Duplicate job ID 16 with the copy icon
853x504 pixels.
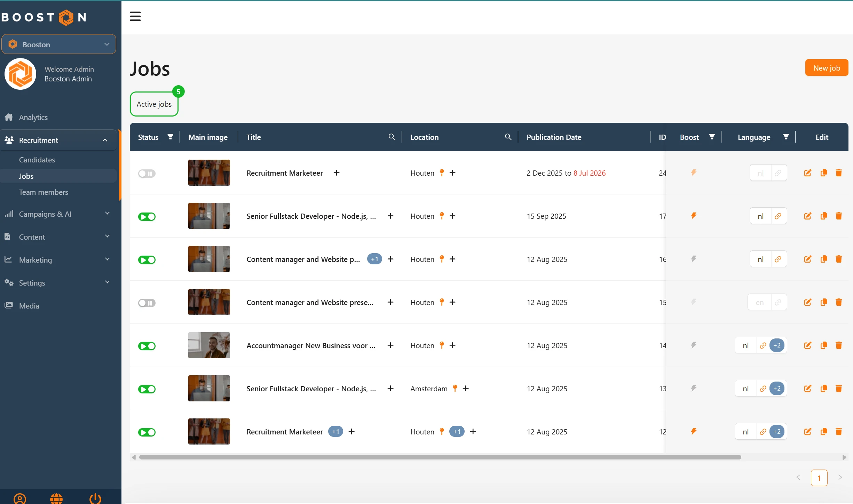pyautogui.click(x=823, y=259)
